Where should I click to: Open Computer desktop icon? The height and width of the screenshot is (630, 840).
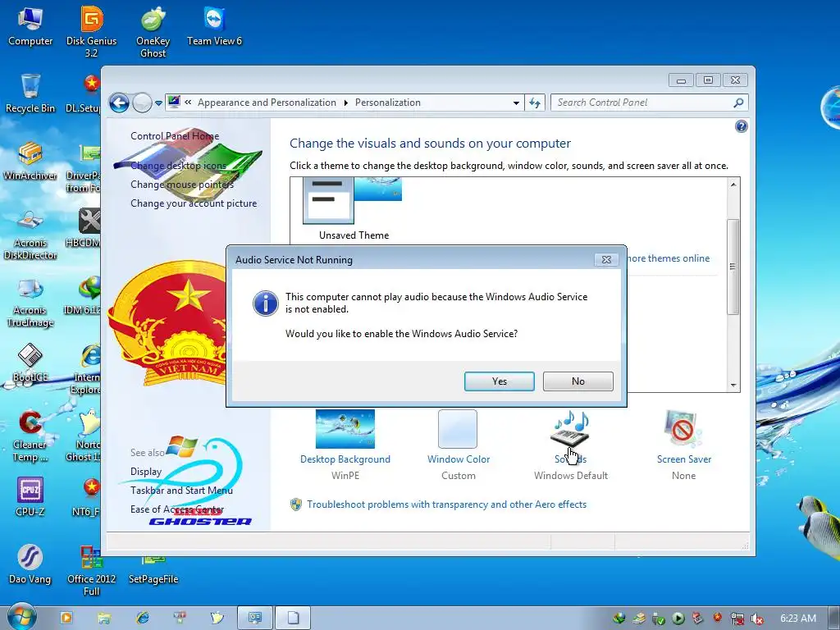[x=30, y=27]
